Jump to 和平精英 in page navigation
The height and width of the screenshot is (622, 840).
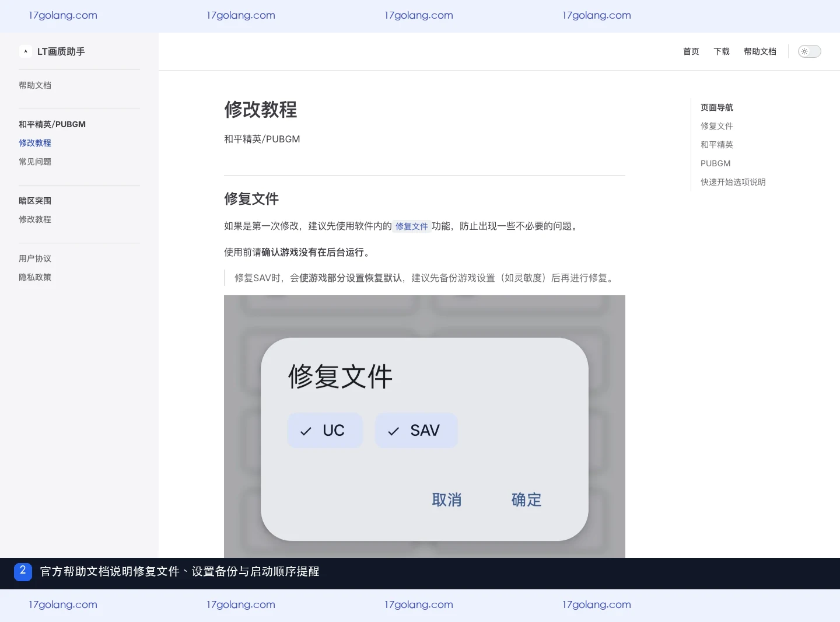click(717, 145)
